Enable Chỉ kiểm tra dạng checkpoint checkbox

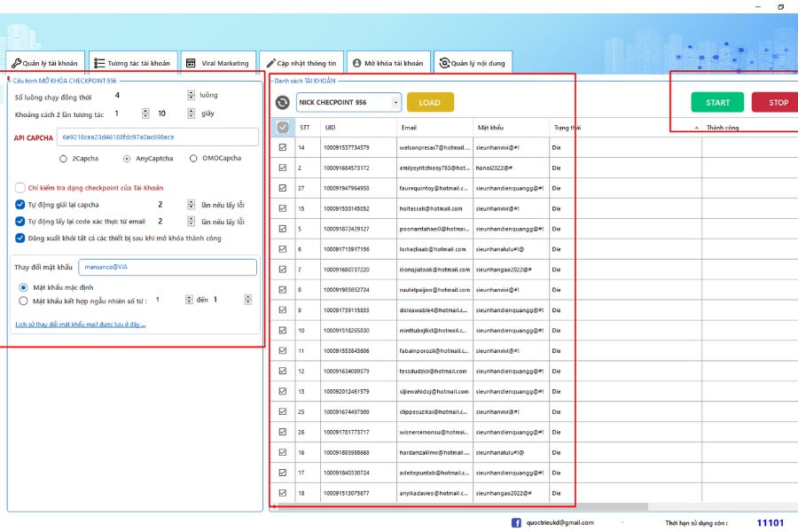(20, 188)
